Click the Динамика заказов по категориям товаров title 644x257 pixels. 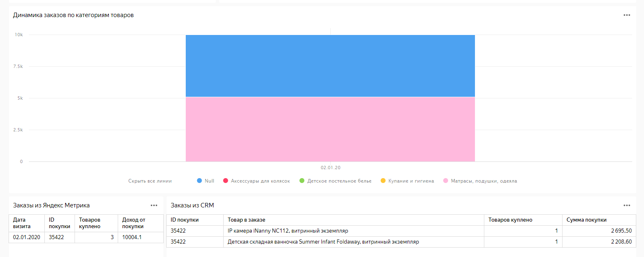tap(73, 15)
